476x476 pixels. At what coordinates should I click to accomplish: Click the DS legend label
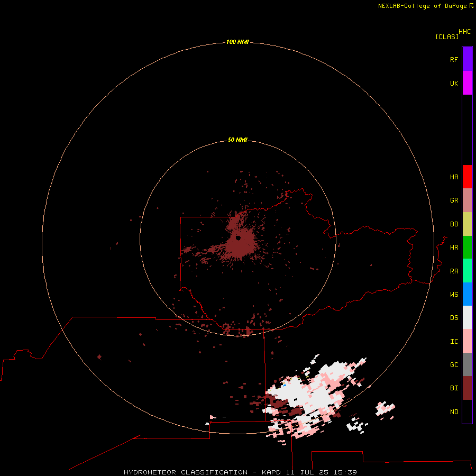coord(454,318)
